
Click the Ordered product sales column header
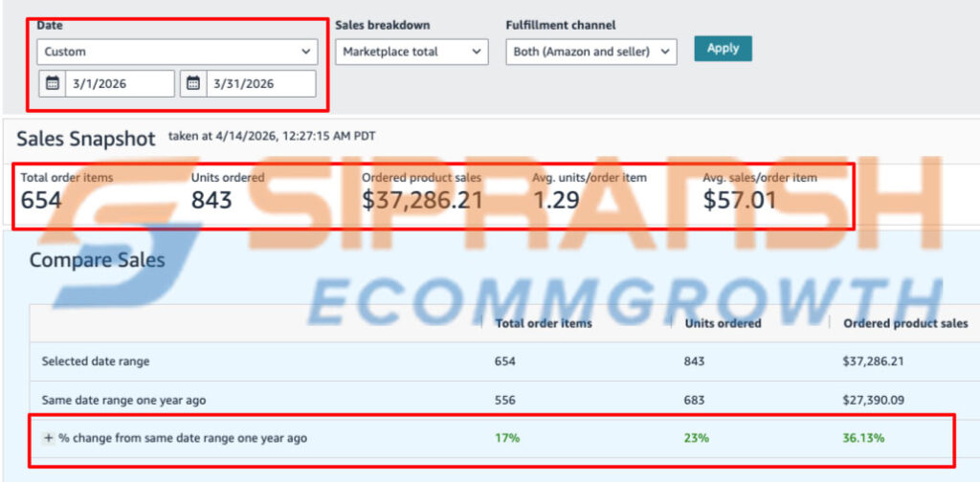click(905, 323)
